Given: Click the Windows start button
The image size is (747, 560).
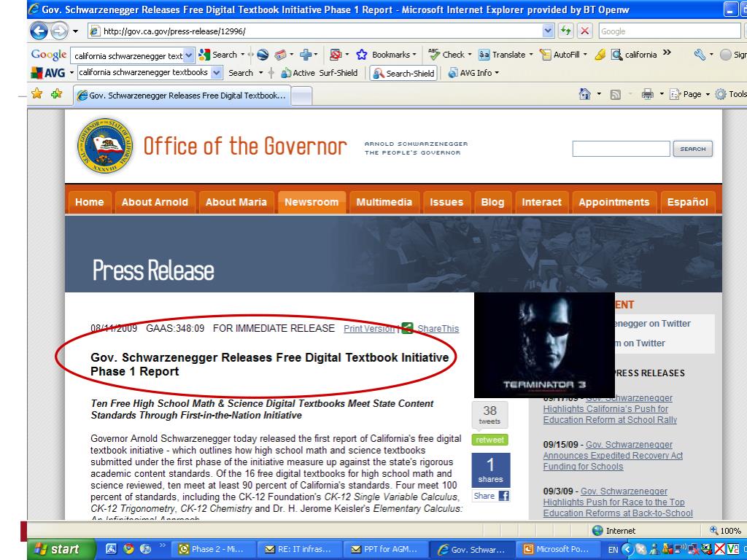Looking at the screenshot, I should [61, 550].
